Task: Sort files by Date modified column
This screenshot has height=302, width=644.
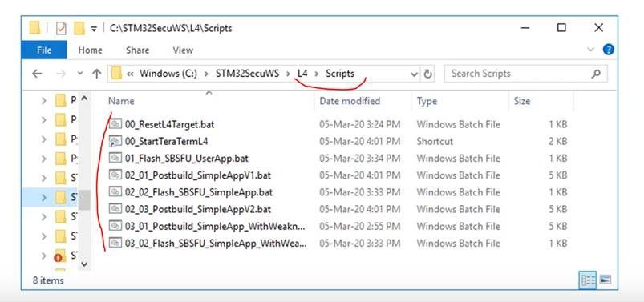Action: [x=350, y=101]
